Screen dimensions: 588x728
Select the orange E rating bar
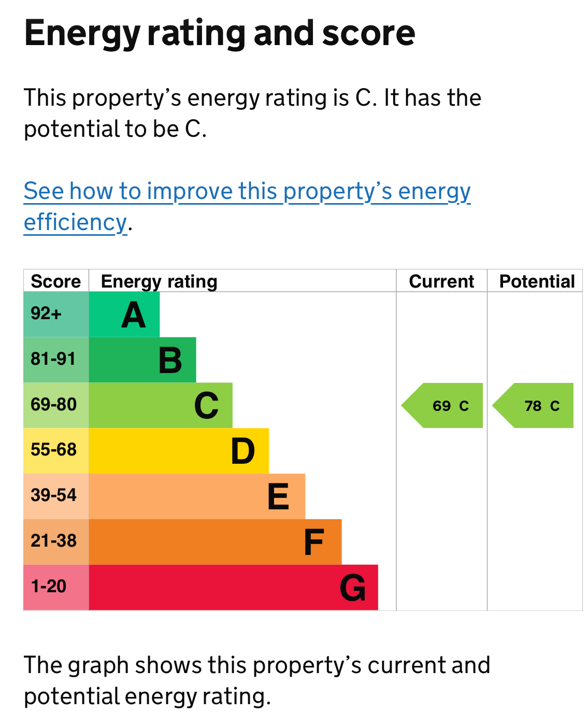tap(197, 496)
